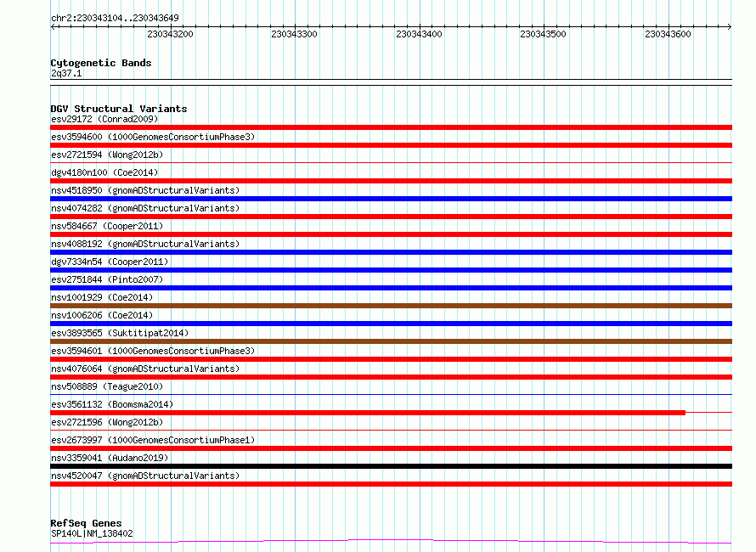Select ruler position 230343300

(294, 34)
